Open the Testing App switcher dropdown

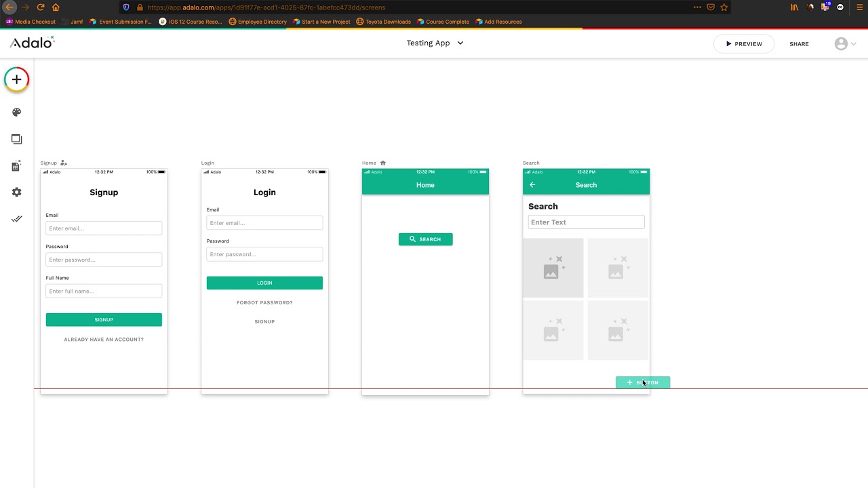click(x=435, y=43)
